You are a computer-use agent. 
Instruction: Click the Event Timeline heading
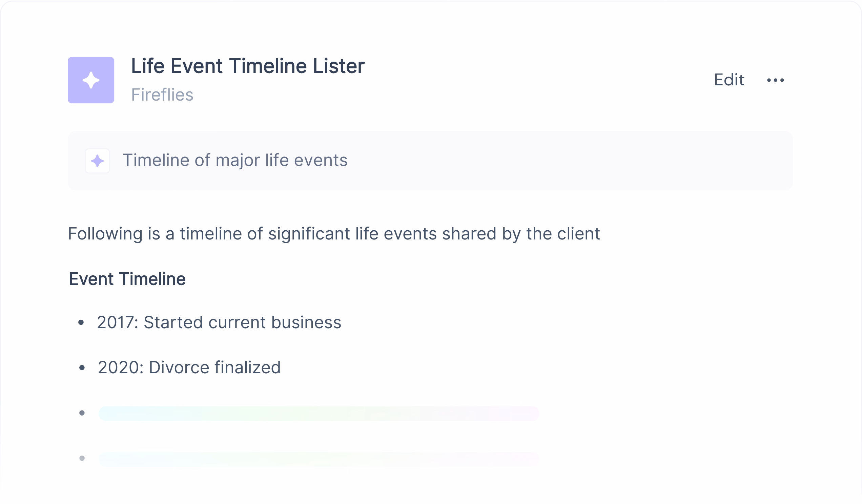point(127,279)
